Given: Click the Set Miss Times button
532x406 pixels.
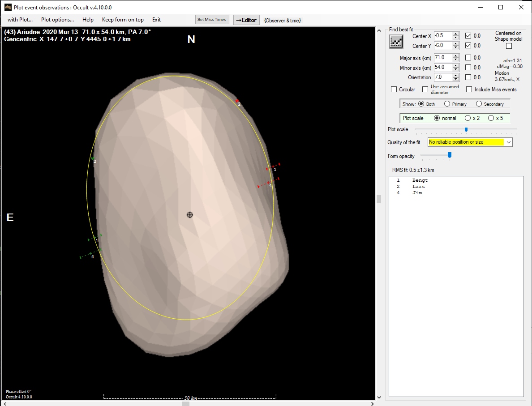Looking at the screenshot, I should 212,20.
